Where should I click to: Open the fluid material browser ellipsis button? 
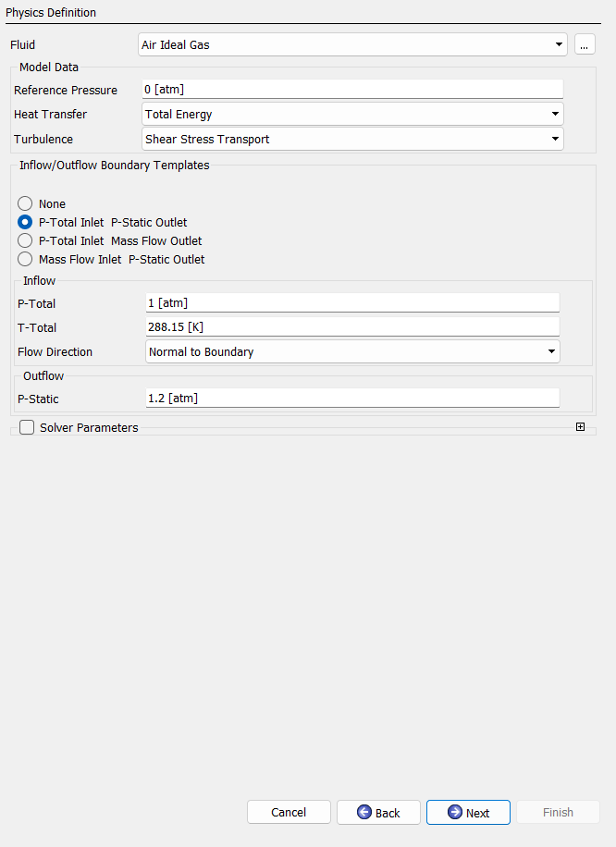(585, 44)
